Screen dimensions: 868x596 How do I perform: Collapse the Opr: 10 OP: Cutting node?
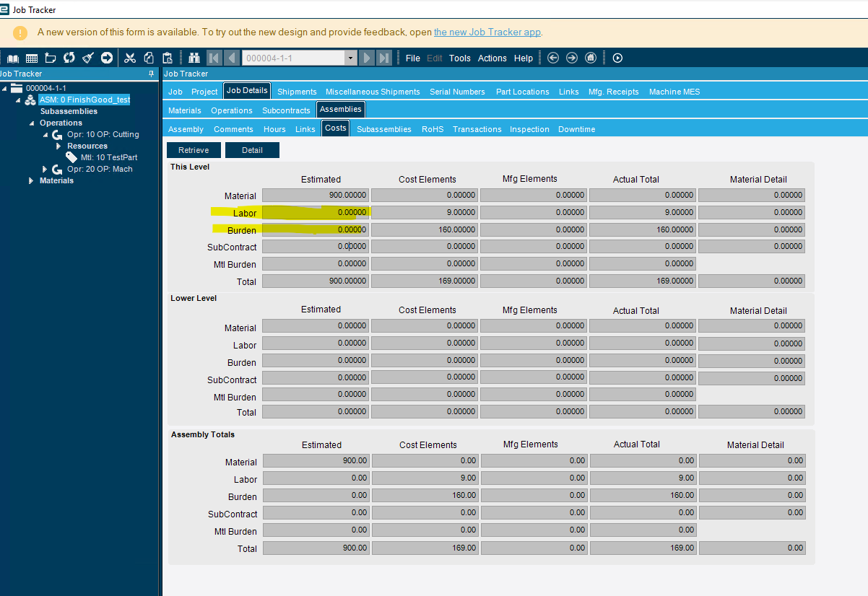(43, 134)
